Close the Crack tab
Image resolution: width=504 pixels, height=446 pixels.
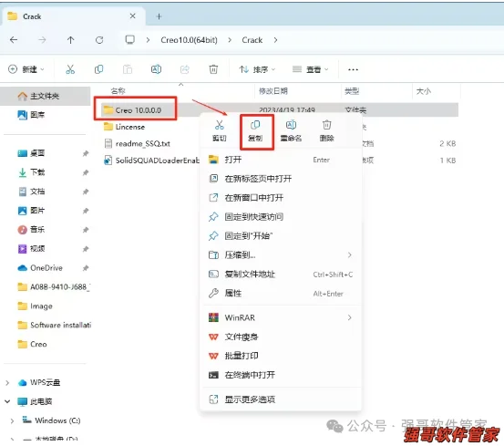pos(132,16)
